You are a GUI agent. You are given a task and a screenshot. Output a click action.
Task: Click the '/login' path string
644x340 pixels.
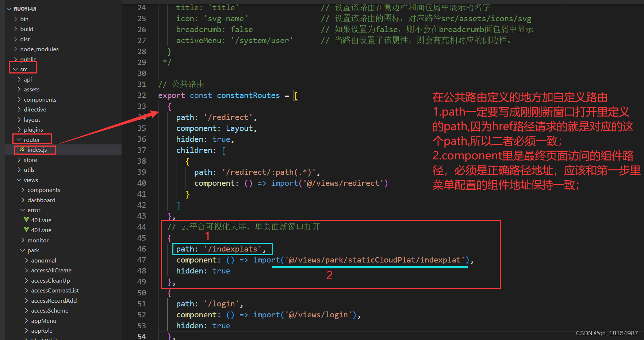(x=222, y=304)
